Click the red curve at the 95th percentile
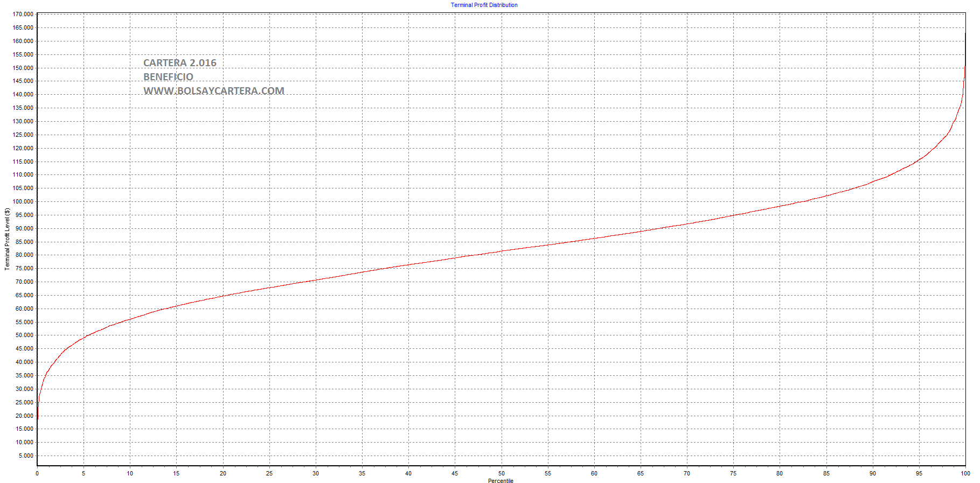 (919, 159)
